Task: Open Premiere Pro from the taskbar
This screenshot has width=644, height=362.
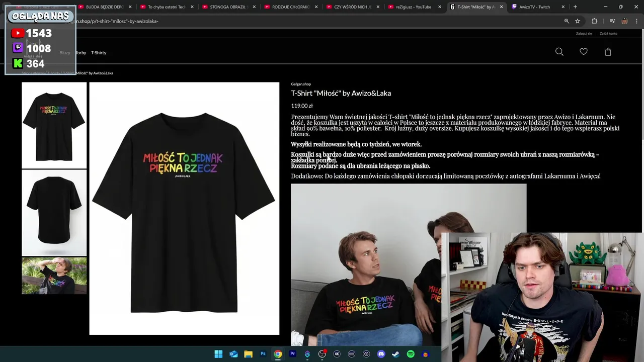Action: click(292, 354)
